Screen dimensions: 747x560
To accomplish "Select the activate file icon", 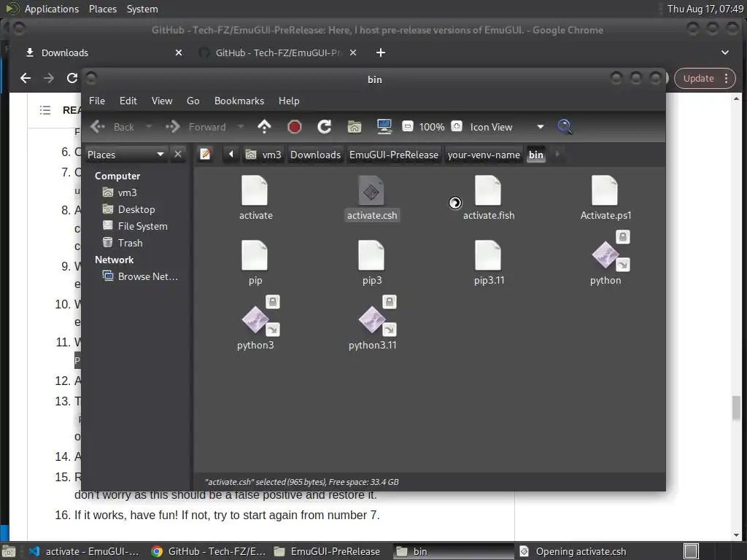I will [255, 190].
